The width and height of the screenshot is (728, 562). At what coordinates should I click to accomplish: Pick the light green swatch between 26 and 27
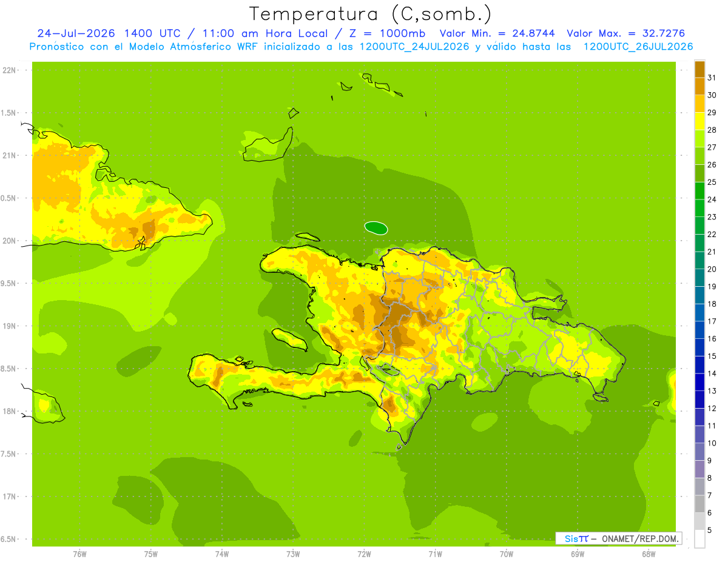pyautogui.click(x=699, y=156)
